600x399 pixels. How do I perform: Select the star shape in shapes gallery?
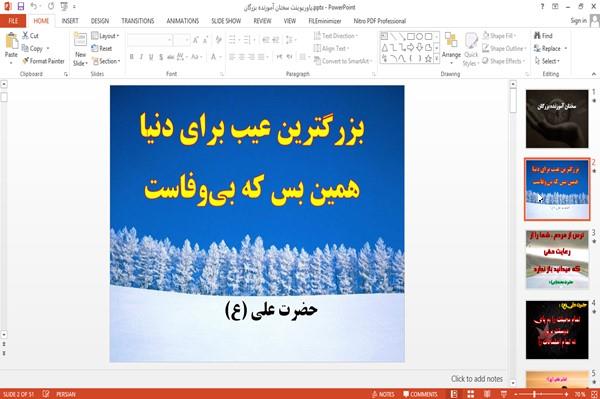coord(428,59)
